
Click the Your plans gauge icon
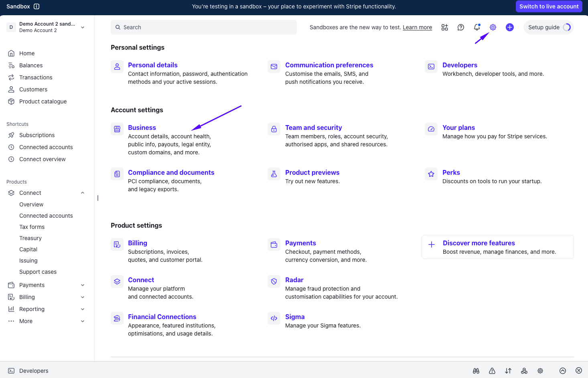point(431,129)
